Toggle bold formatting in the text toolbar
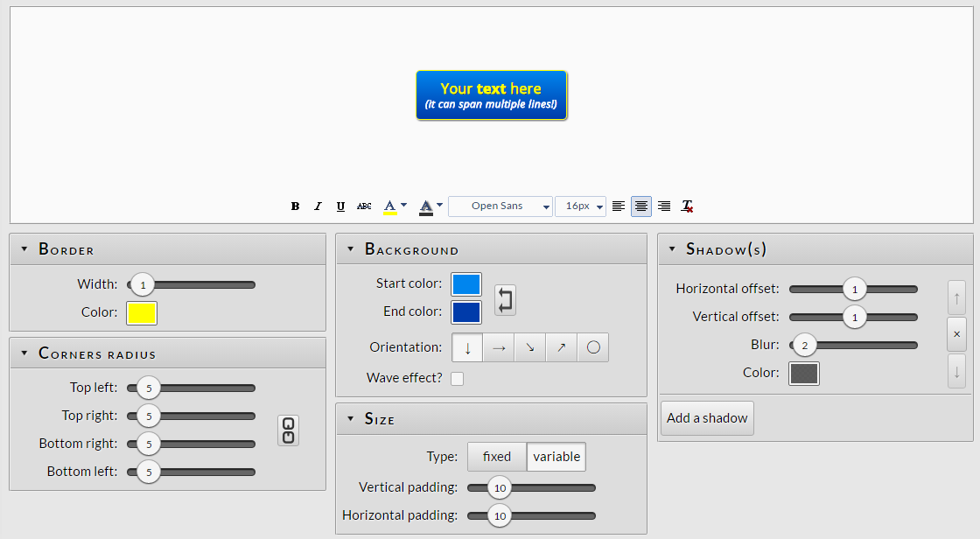The height and width of the screenshot is (539, 980). [x=295, y=206]
